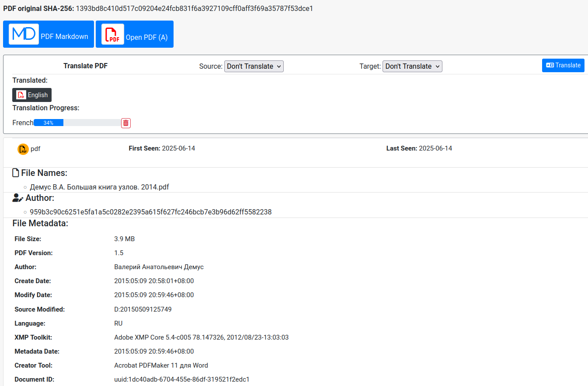Click the Document ID uuid value
588x386 pixels.
click(181, 379)
